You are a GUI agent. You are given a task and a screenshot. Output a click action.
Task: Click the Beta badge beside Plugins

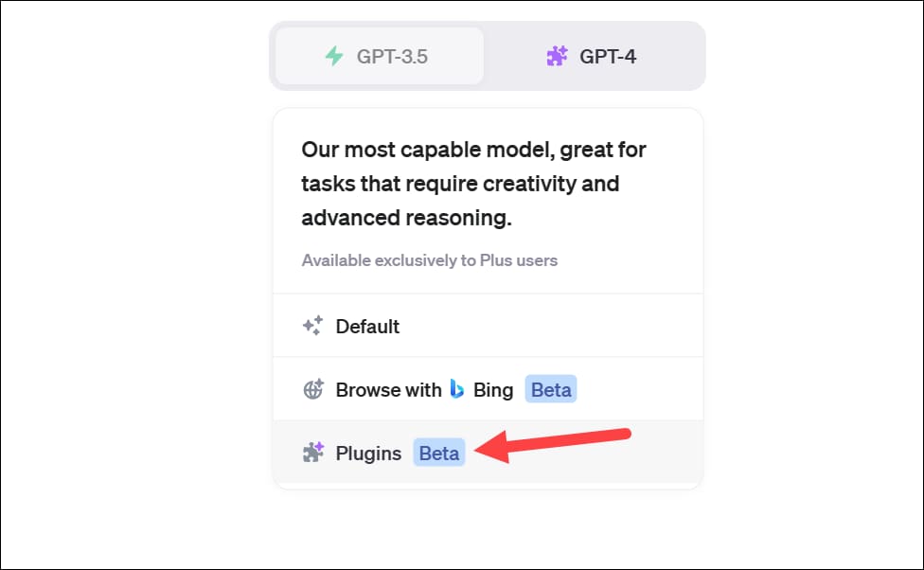point(439,453)
